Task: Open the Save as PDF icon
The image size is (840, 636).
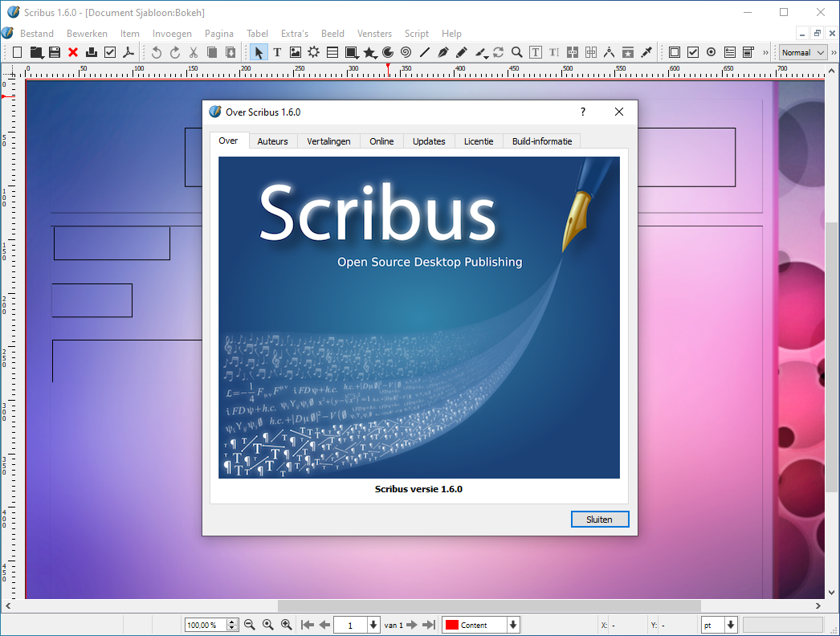Action: coord(128,51)
